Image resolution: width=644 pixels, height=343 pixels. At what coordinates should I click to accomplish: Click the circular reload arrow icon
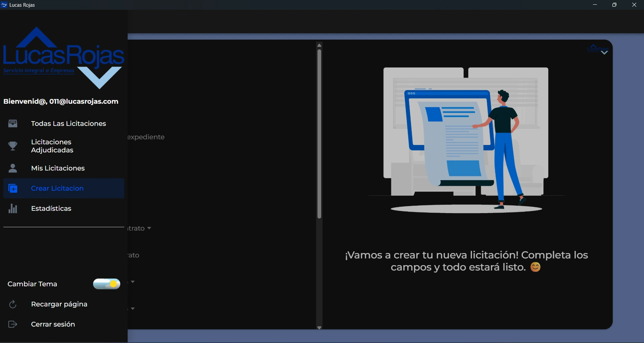point(13,304)
